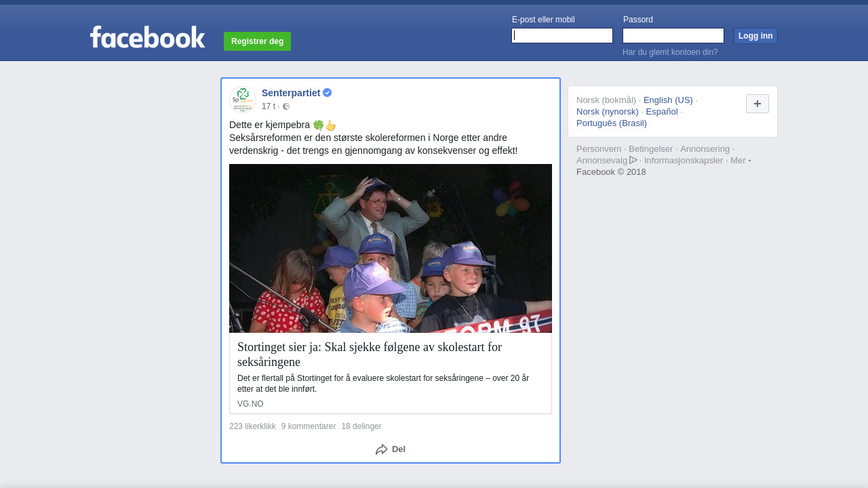Open the 17 t timestamp link
This screenshot has width=868, height=488.
coord(269,106)
